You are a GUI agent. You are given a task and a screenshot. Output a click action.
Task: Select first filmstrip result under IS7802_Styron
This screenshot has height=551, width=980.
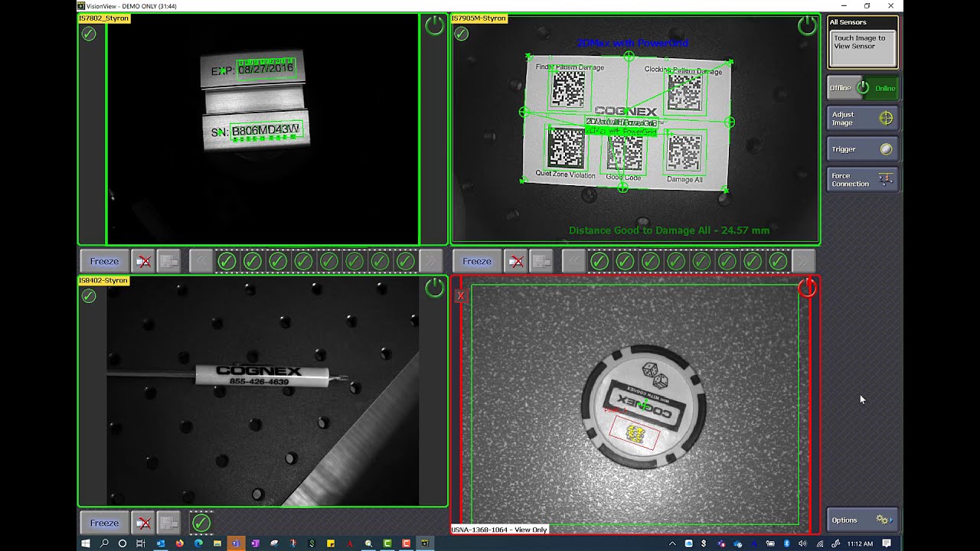click(227, 261)
